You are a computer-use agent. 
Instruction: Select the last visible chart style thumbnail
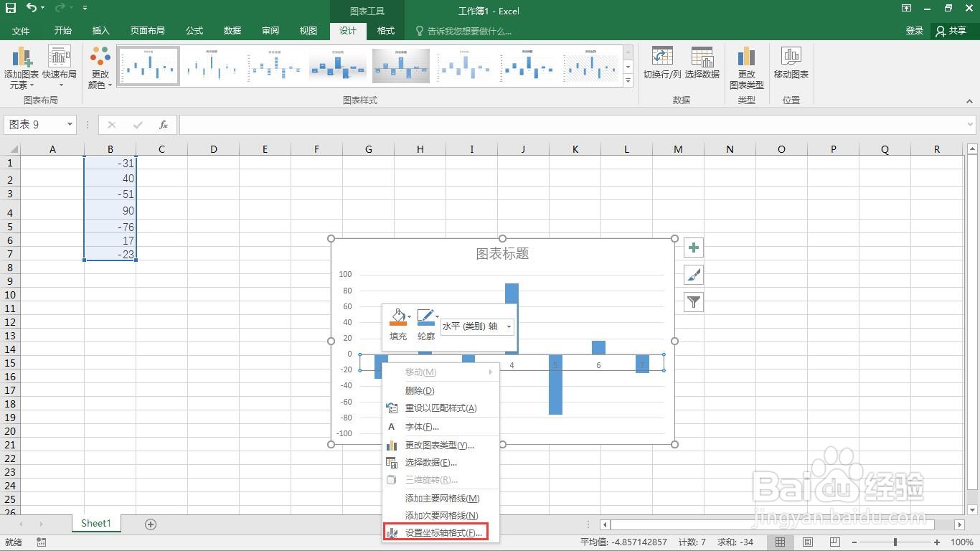pos(590,67)
